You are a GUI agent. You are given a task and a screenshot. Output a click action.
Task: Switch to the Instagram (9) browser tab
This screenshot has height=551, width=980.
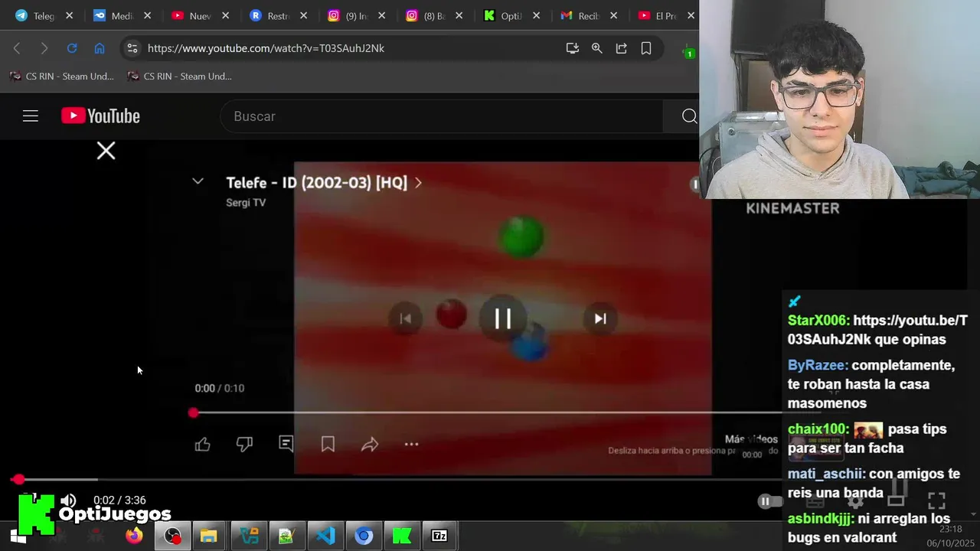pyautogui.click(x=348, y=15)
